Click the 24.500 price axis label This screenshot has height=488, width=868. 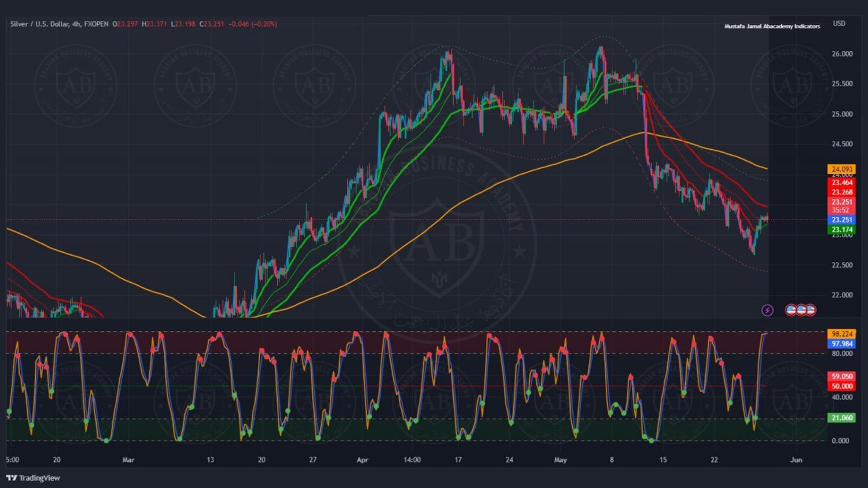coord(842,144)
